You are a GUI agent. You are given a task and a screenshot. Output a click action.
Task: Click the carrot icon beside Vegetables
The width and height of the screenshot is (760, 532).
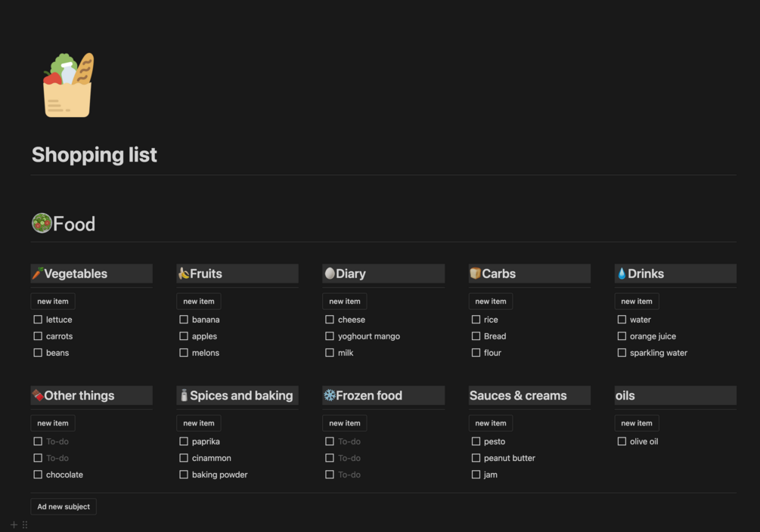pos(37,274)
